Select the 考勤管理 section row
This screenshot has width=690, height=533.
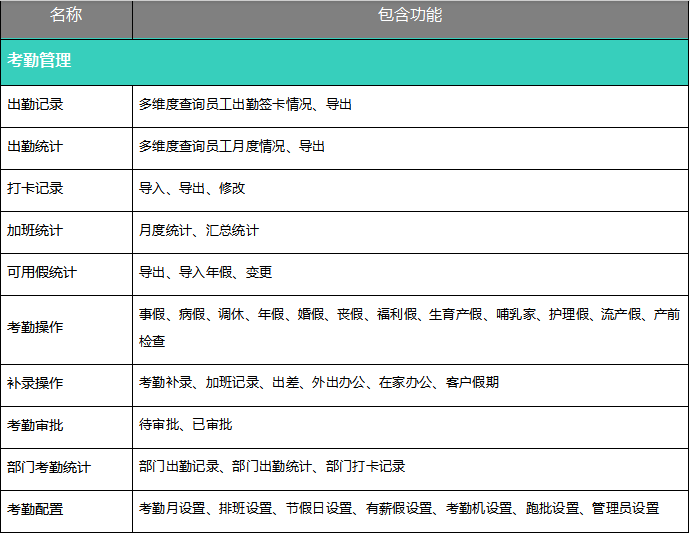pos(40,61)
